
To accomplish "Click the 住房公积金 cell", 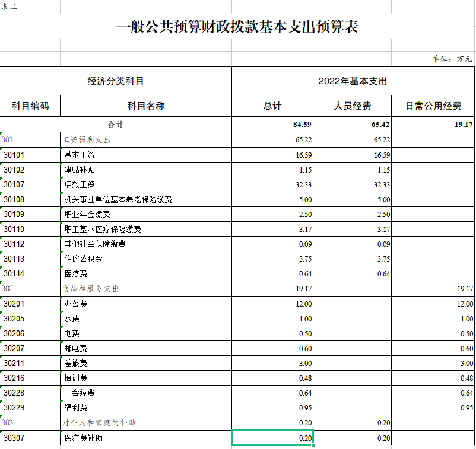I will [146, 259].
